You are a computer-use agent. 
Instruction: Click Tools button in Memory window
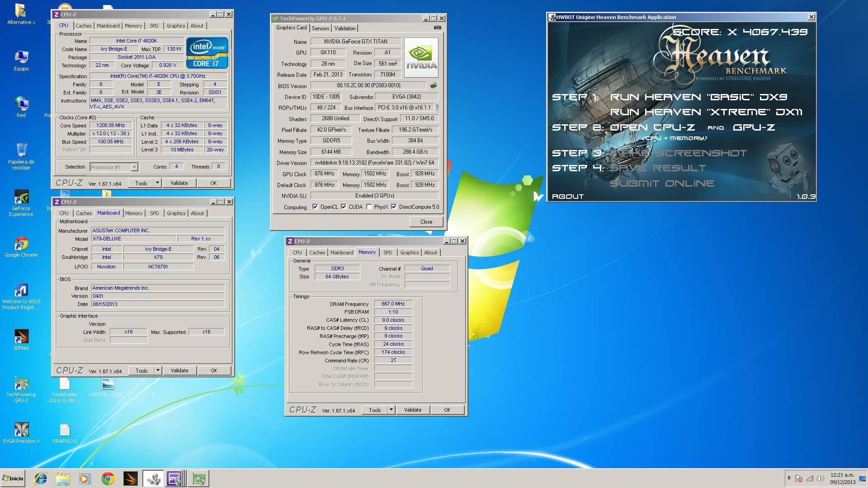375,410
